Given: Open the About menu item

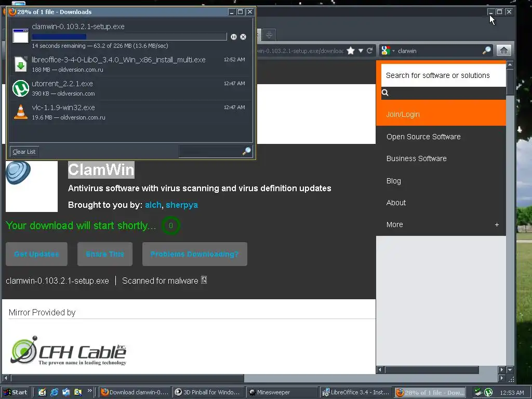Looking at the screenshot, I should [x=396, y=203].
